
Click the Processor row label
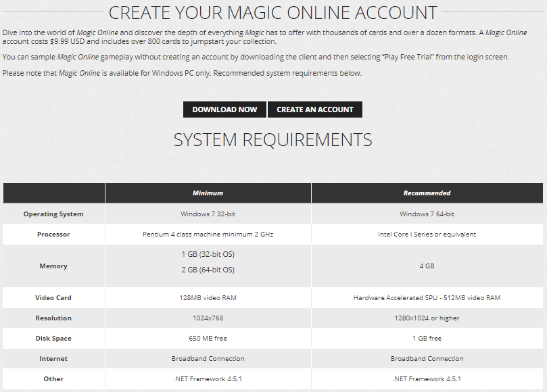click(53, 234)
